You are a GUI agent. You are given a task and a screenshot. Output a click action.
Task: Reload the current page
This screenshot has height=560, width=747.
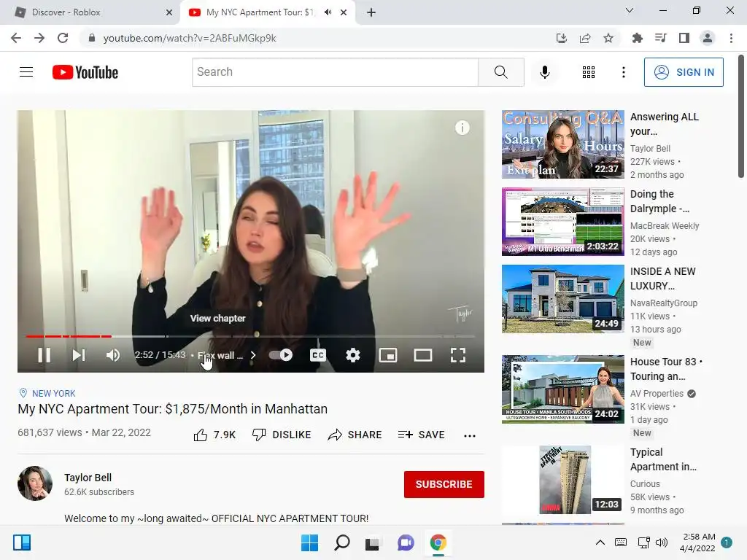coord(63,38)
